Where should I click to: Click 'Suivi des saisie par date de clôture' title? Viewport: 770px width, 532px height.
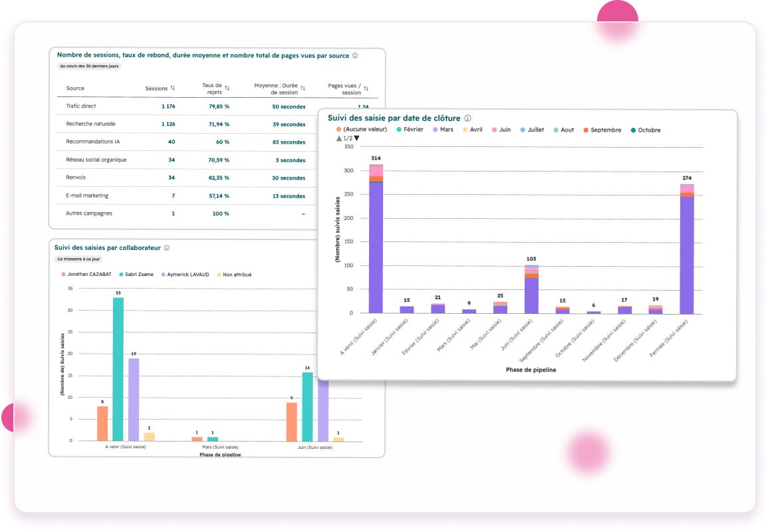point(394,118)
